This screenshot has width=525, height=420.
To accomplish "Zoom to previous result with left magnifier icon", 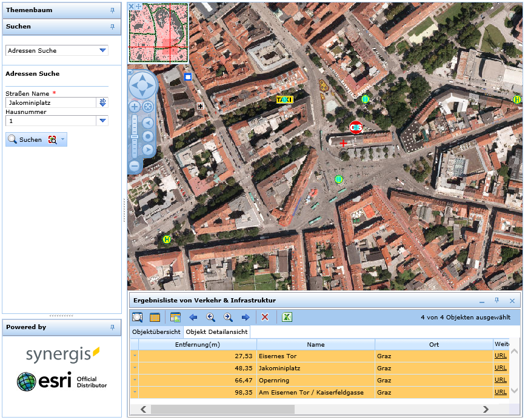I will (x=210, y=317).
